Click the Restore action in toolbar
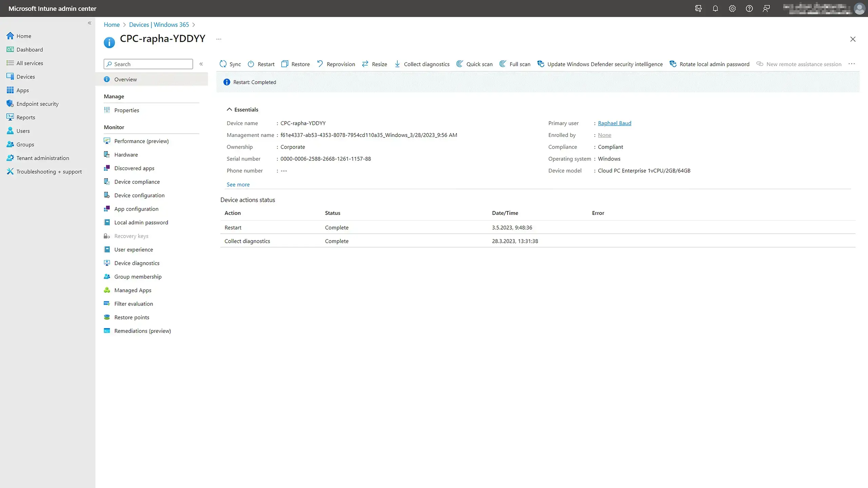Image resolution: width=868 pixels, height=488 pixels. tap(296, 64)
